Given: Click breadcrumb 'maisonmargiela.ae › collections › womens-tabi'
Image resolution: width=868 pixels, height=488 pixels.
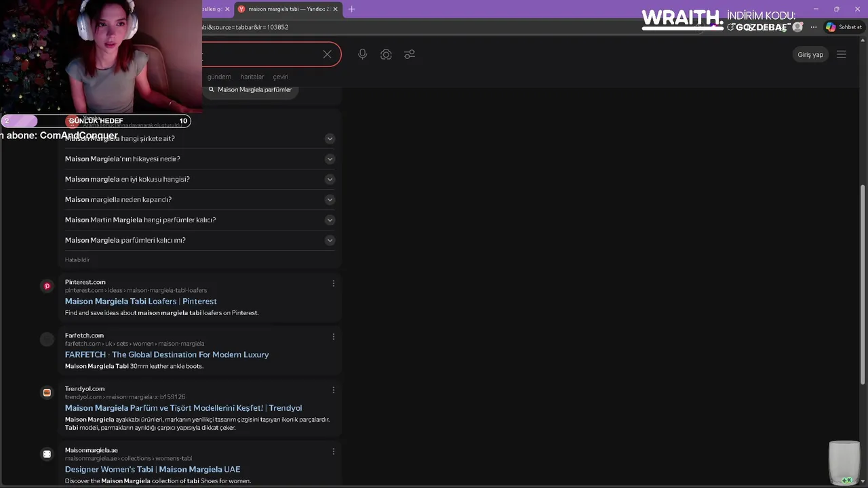Looking at the screenshot, I should click(128, 458).
